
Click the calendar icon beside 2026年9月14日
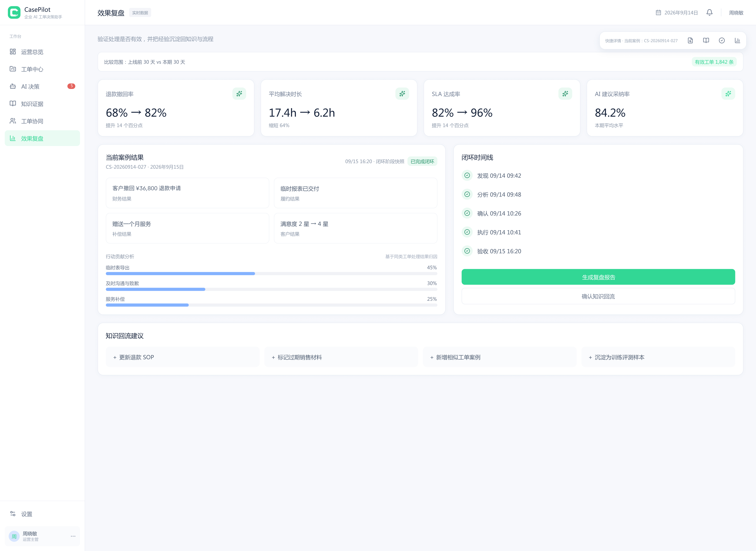[x=658, y=13]
